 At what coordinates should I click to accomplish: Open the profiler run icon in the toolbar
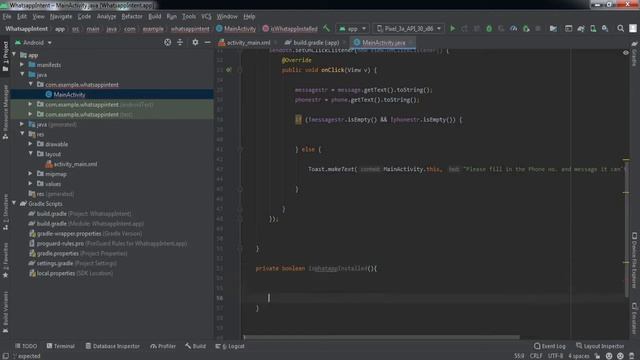[x=513, y=29]
